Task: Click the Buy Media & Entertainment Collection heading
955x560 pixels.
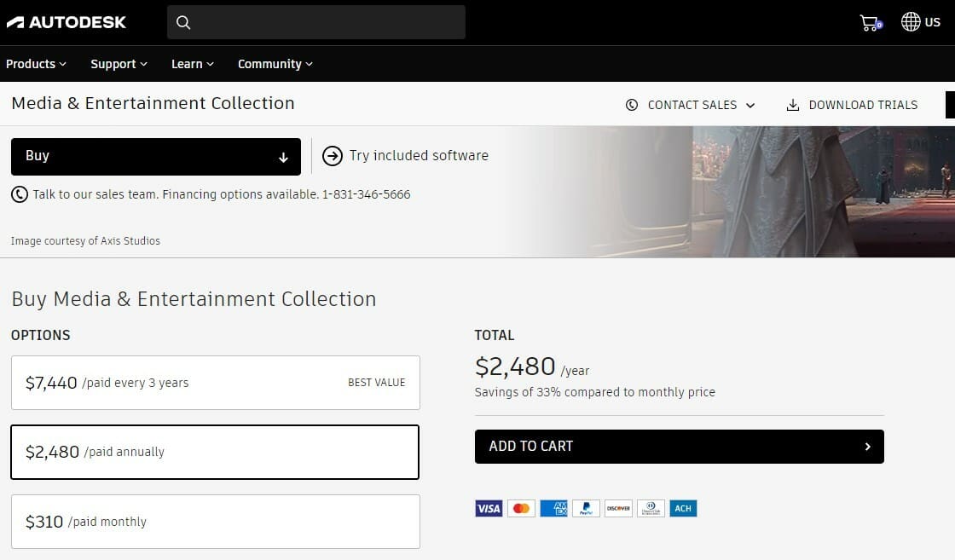Action: 194,299
